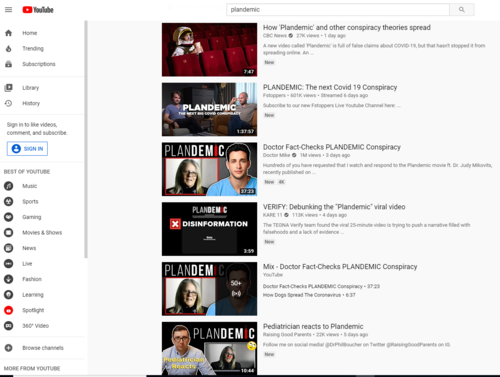Open the Spotlight channel
Image resolution: width=500 pixels, height=377 pixels.
(33, 310)
